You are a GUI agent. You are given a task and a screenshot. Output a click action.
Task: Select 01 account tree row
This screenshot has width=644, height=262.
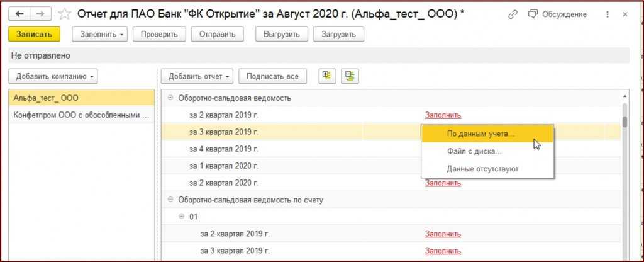392,217
